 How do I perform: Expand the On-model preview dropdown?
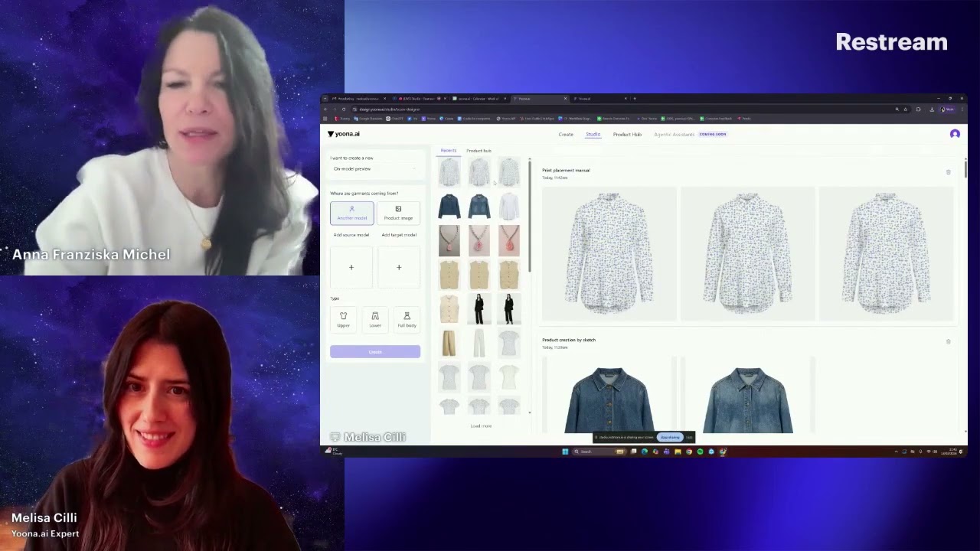(x=375, y=168)
